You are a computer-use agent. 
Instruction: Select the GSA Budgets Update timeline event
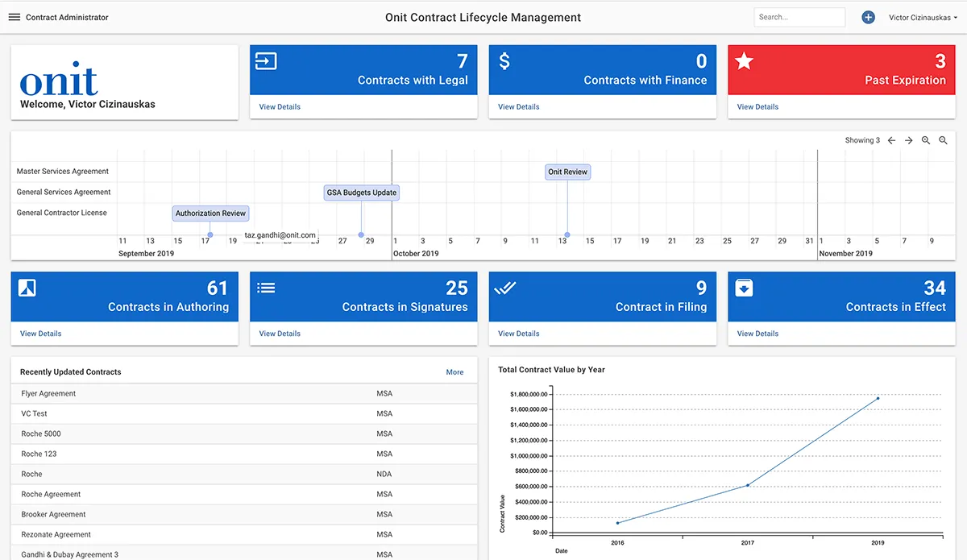coord(362,193)
